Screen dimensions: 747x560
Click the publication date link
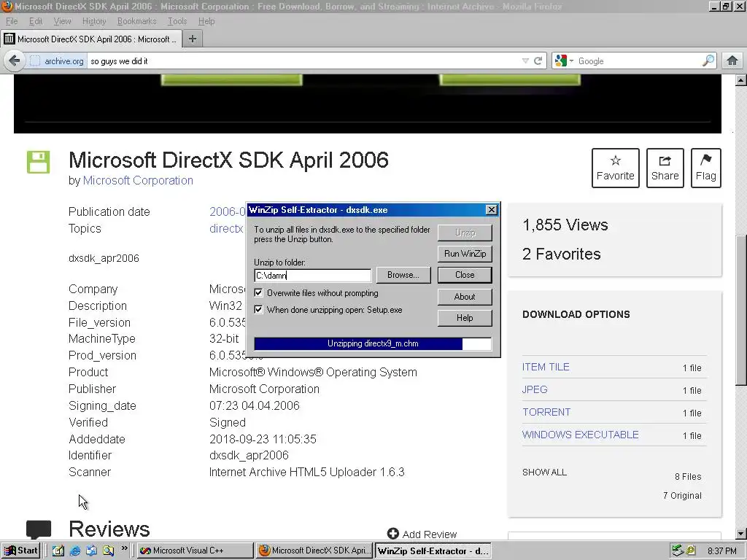click(228, 211)
